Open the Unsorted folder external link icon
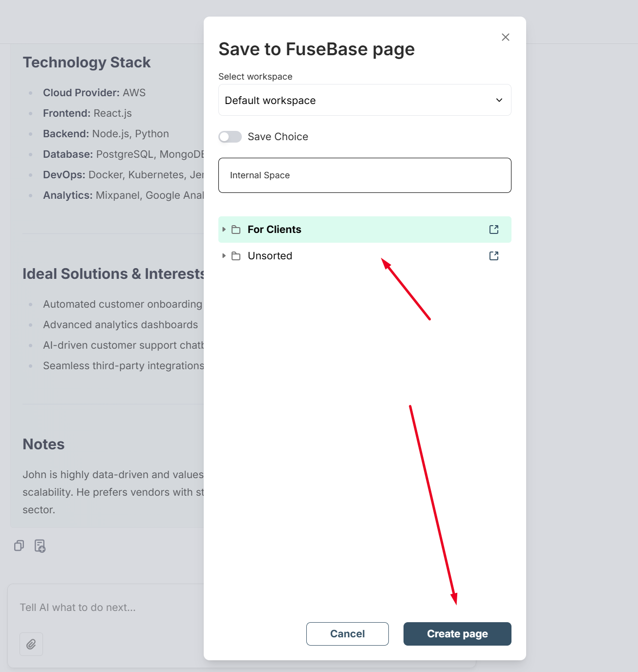This screenshot has width=638, height=672. click(494, 256)
